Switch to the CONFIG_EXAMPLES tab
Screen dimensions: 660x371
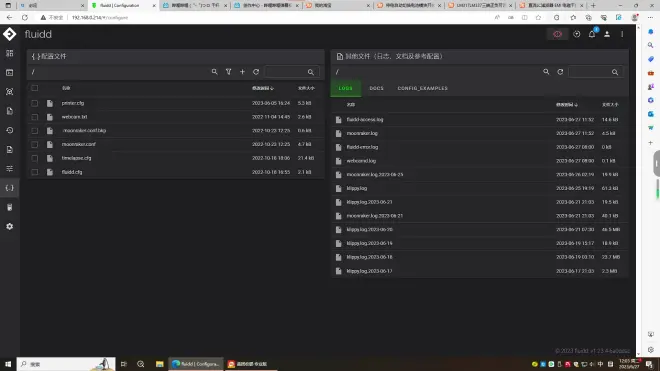423,88
